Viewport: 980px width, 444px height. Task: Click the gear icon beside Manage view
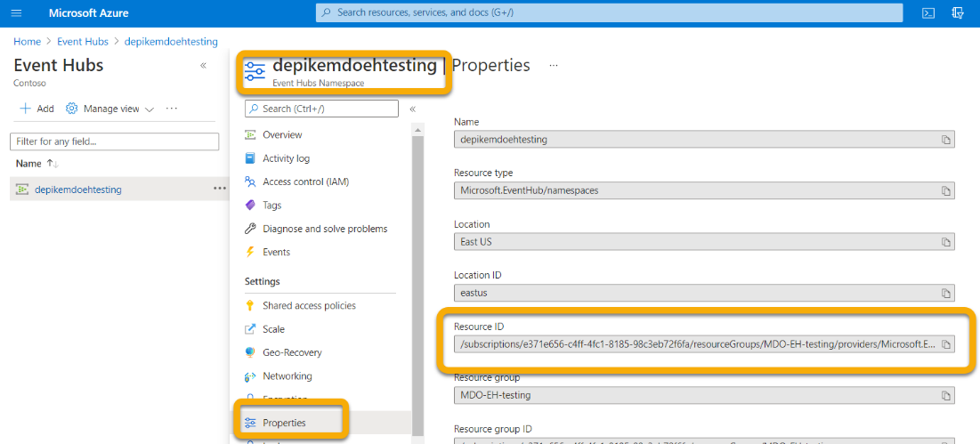point(71,109)
